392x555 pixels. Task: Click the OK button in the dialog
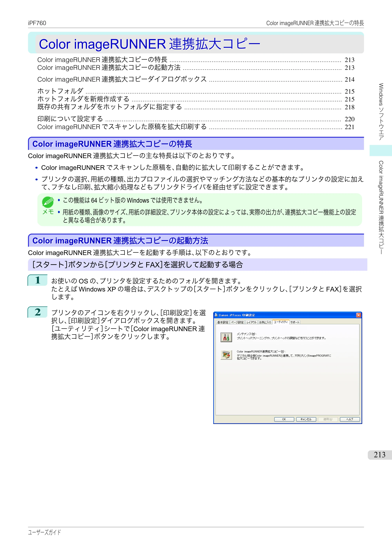click(284, 419)
